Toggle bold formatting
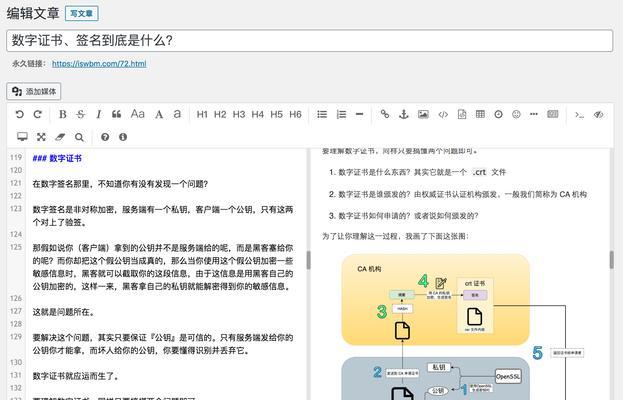 [x=62, y=114]
